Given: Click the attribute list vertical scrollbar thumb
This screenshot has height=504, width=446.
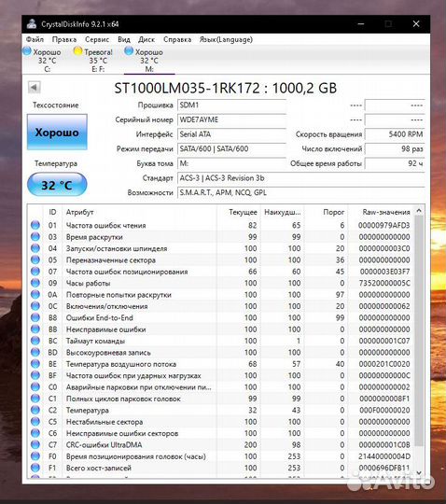Looking at the screenshot, I should pyautogui.click(x=419, y=331).
